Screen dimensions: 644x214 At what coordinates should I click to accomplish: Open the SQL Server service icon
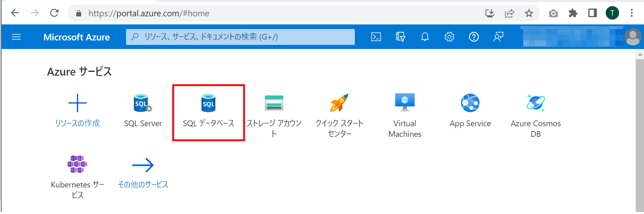(x=143, y=103)
